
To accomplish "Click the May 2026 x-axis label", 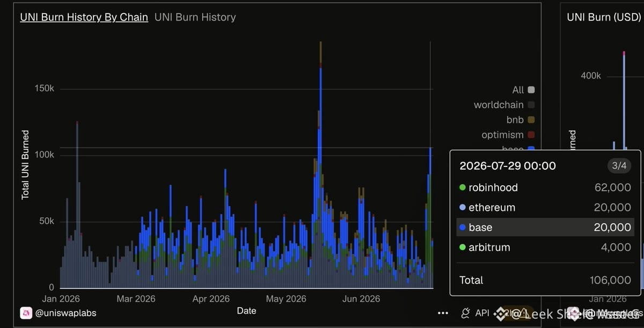I will (x=286, y=298).
